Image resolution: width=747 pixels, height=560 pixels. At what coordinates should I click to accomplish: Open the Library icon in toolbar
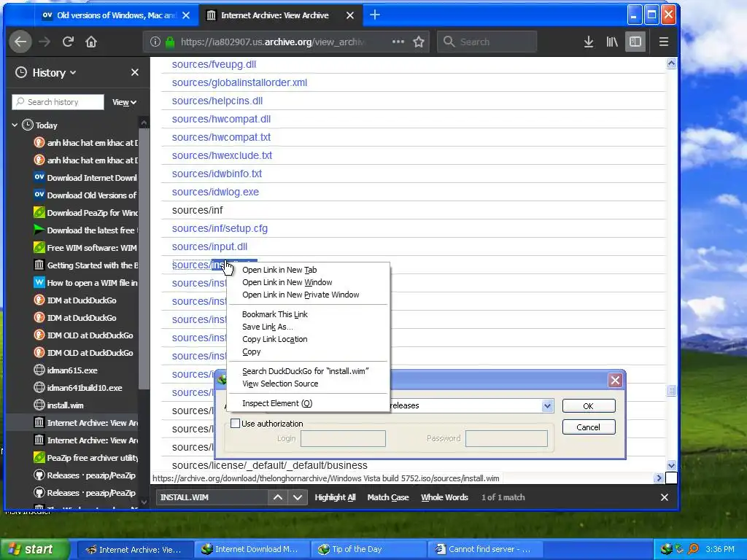612,42
